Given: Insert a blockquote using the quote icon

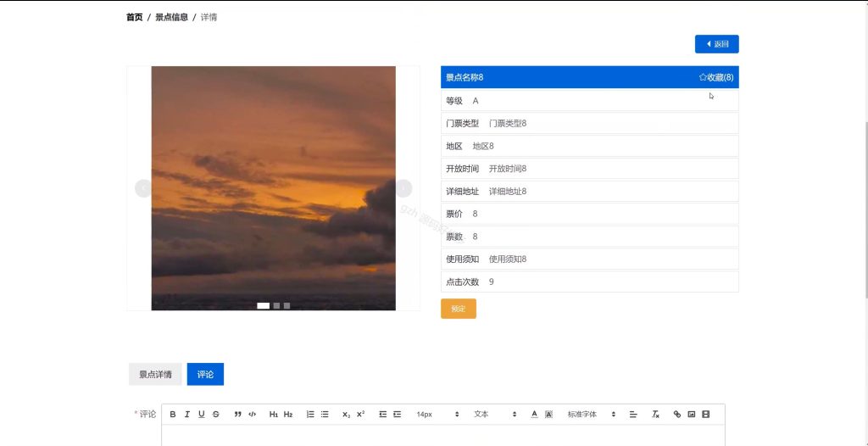Looking at the screenshot, I should [x=238, y=414].
